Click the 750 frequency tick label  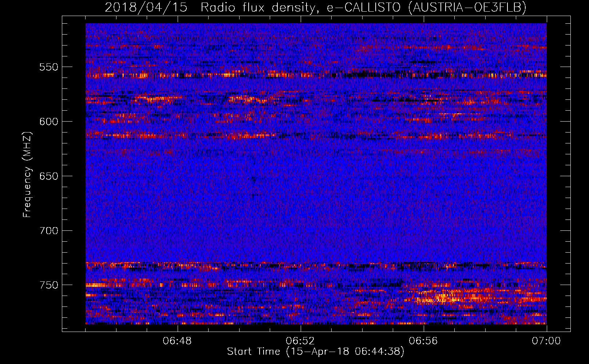point(49,285)
